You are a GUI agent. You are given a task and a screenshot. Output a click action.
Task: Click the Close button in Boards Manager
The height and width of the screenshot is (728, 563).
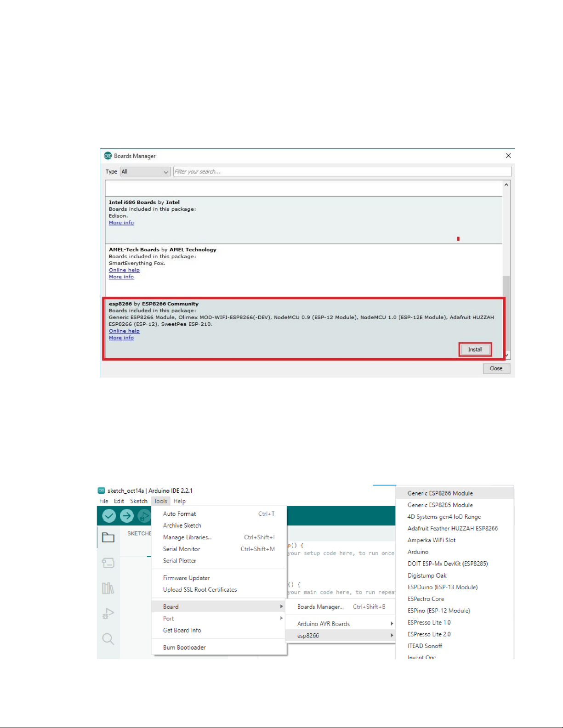pyautogui.click(x=496, y=368)
